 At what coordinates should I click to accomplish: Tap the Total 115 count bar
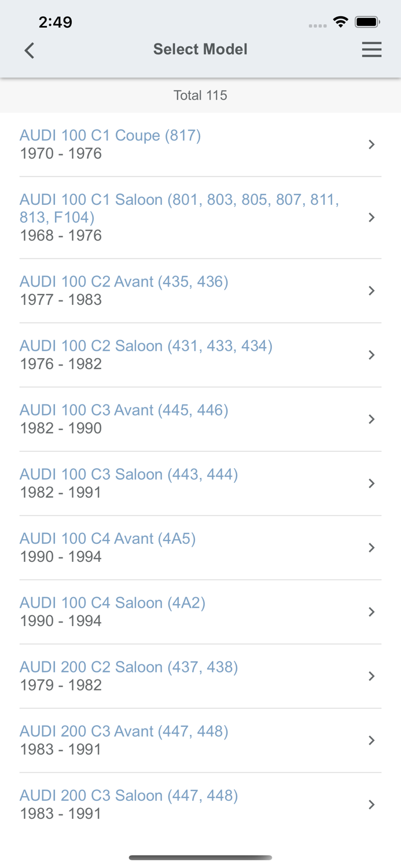click(x=200, y=95)
